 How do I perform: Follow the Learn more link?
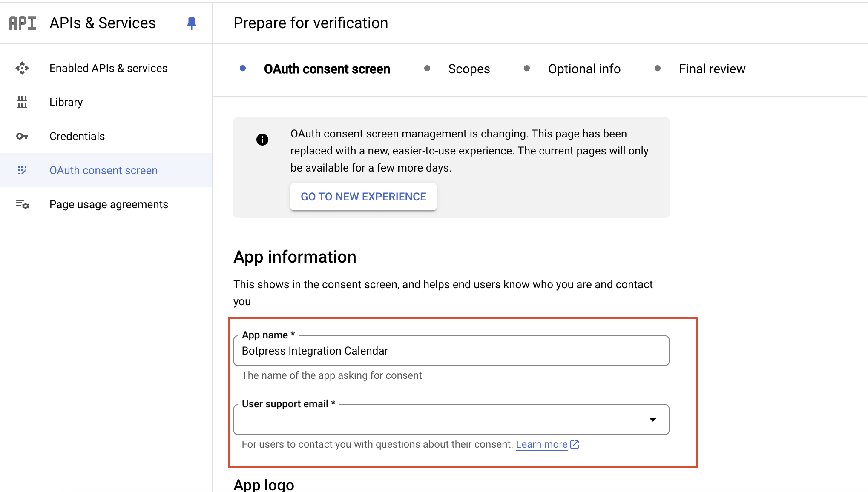coord(542,444)
